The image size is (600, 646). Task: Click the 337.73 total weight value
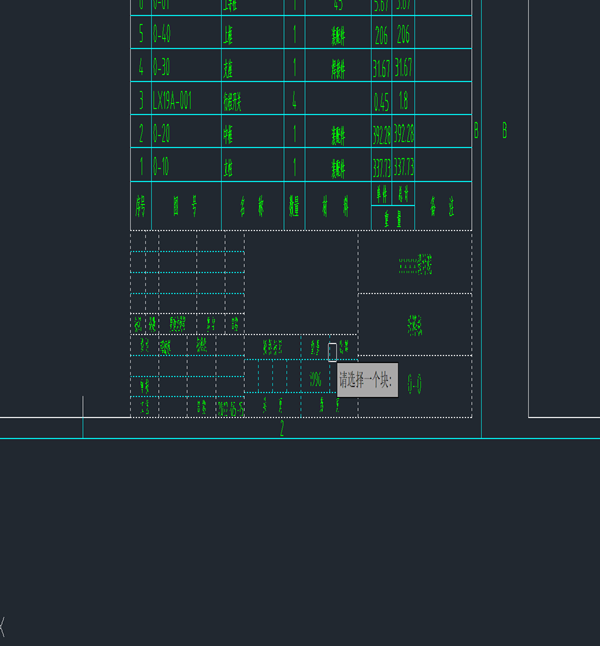[x=404, y=168]
